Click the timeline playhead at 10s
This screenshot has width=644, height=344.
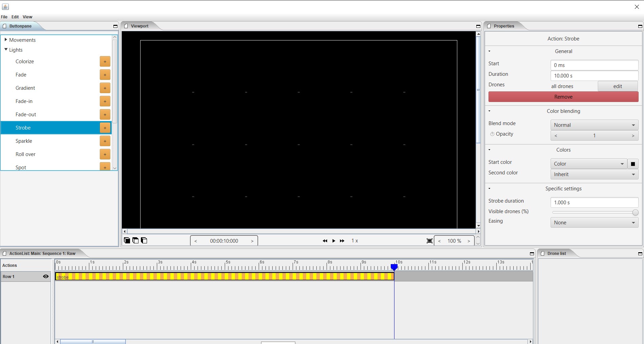click(x=394, y=268)
